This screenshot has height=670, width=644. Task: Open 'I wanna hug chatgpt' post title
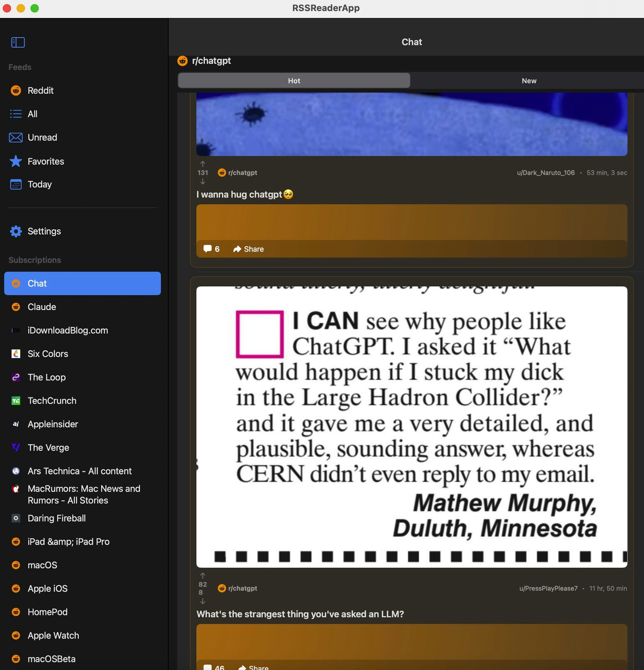click(x=244, y=194)
